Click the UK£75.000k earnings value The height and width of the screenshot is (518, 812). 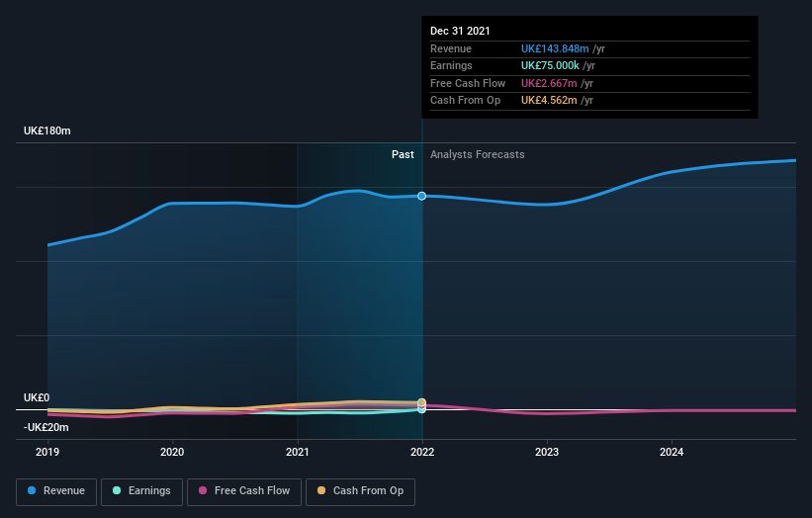tap(550, 65)
